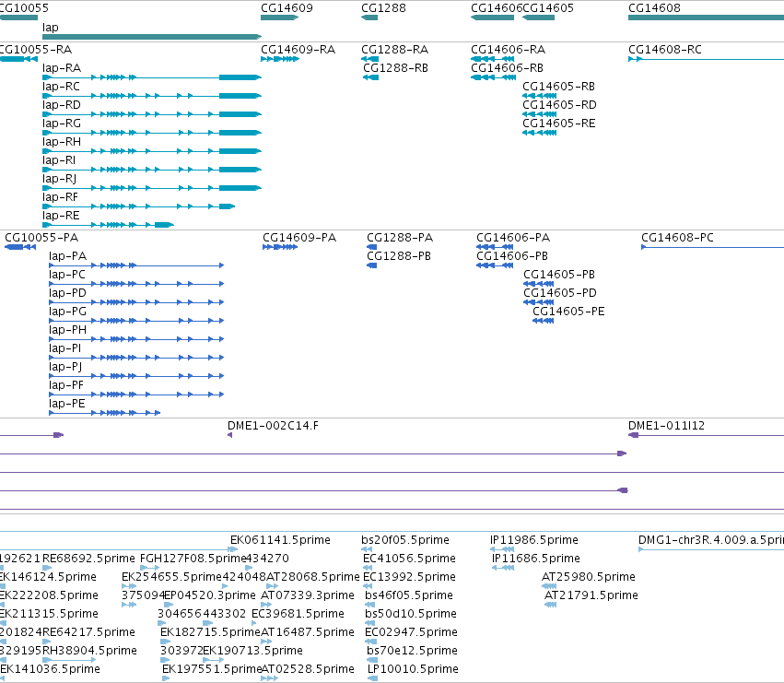
Task: Select the lap-RE transcript label
Action: pyautogui.click(x=61, y=216)
